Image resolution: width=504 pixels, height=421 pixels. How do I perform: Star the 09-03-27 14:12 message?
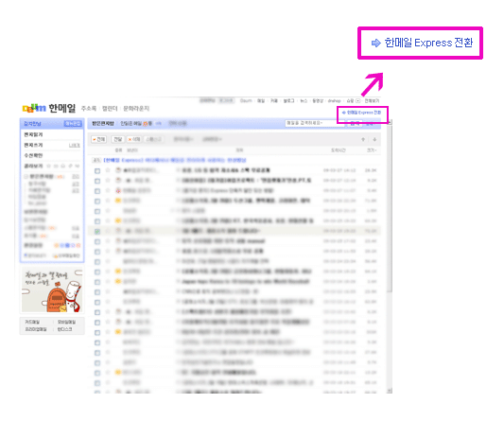tap(108, 170)
